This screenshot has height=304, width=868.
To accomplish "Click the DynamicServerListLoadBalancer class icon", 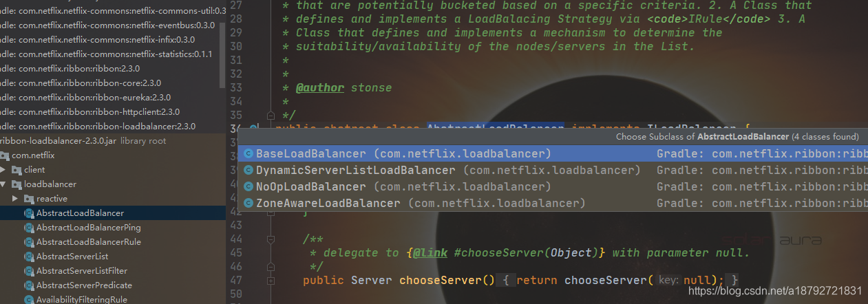I will pos(248,170).
